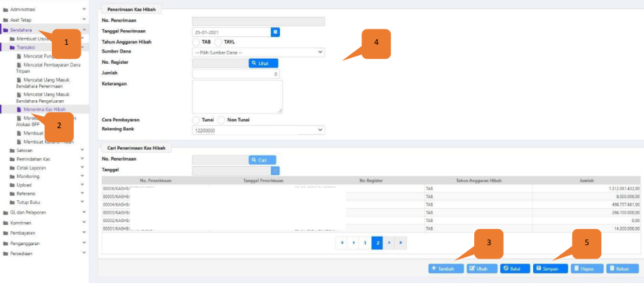
Task: Go to the previous results page
Action: pyautogui.click(x=354, y=242)
